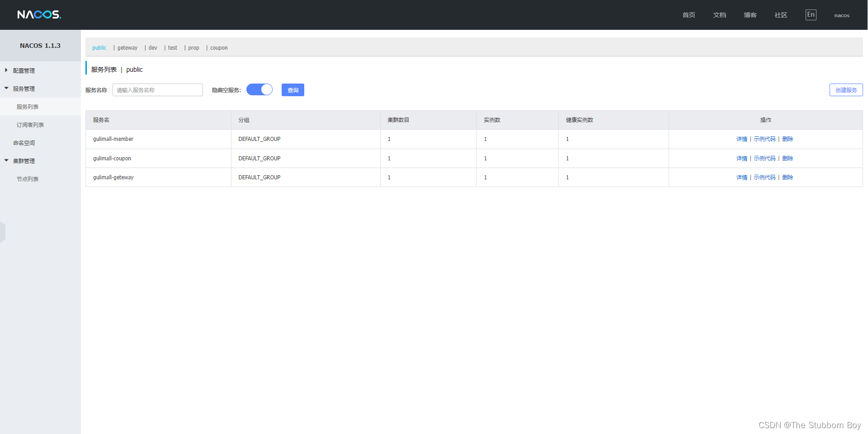Collapse the sidebar with the edge handle
This screenshot has width=868, height=434.
click(x=3, y=232)
